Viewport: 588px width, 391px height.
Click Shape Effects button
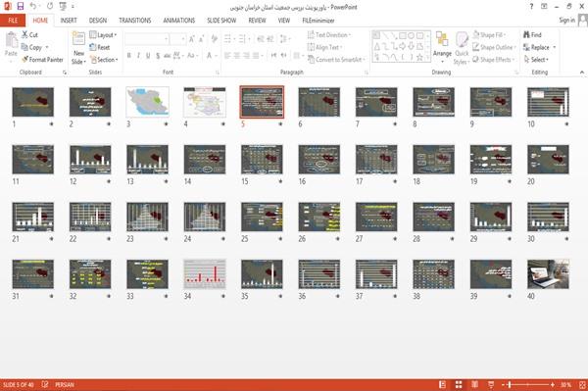tap(494, 60)
